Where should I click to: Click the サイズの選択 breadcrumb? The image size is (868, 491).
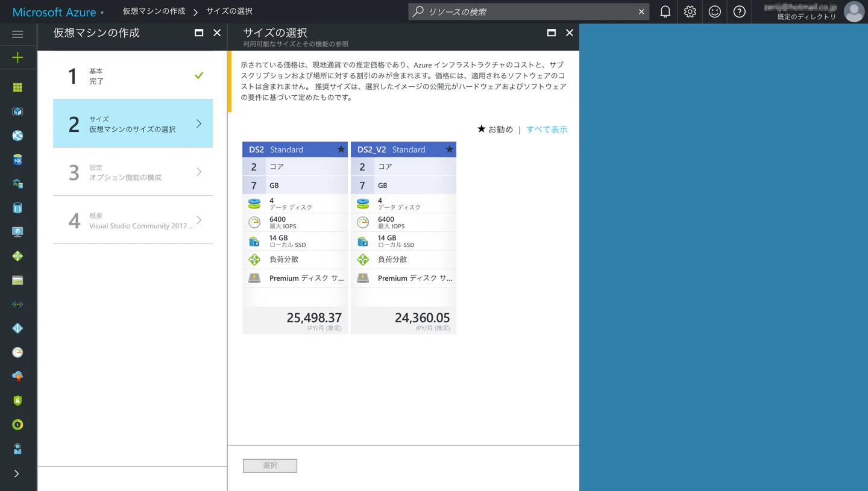click(x=229, y=11)
